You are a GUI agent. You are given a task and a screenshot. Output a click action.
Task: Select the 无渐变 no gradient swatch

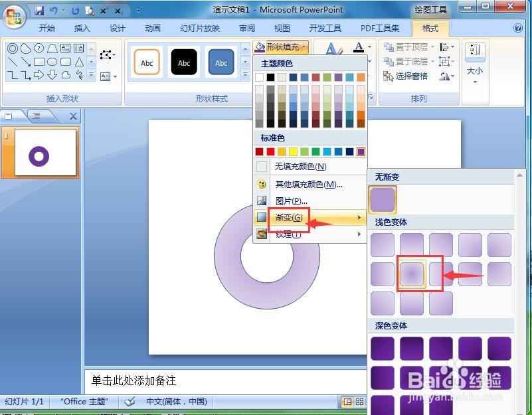(383, 200)
